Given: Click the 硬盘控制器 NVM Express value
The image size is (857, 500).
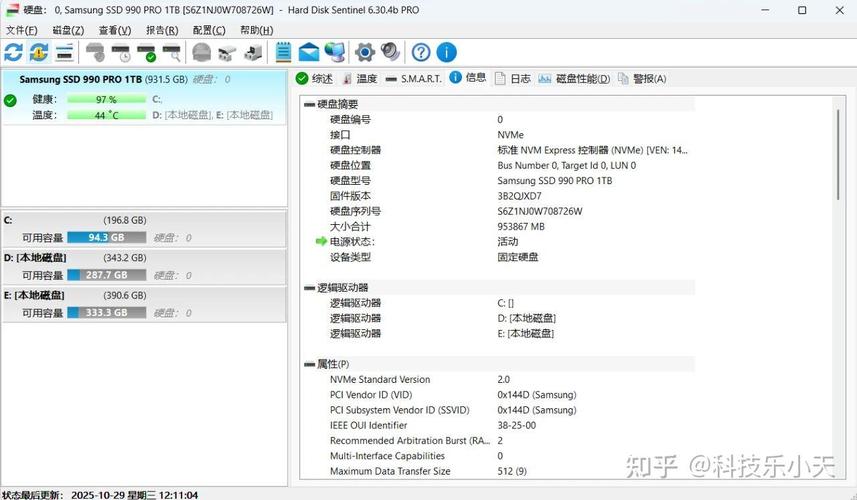Looking at the screenshot, I should point(592,150).
